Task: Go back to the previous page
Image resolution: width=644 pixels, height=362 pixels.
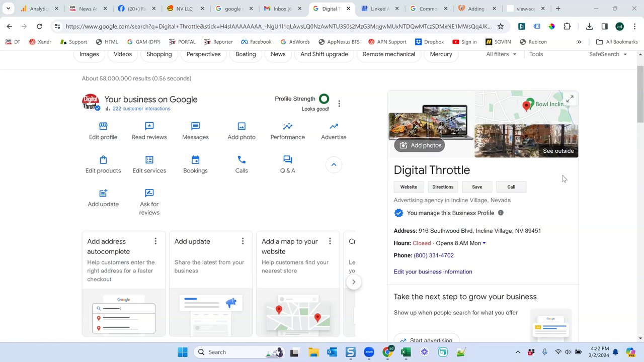Action: point(9,26)
